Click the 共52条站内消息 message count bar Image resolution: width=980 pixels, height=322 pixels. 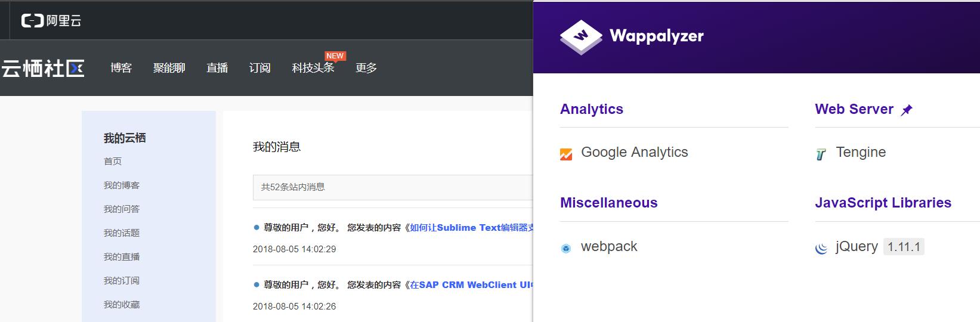(392, 187)
